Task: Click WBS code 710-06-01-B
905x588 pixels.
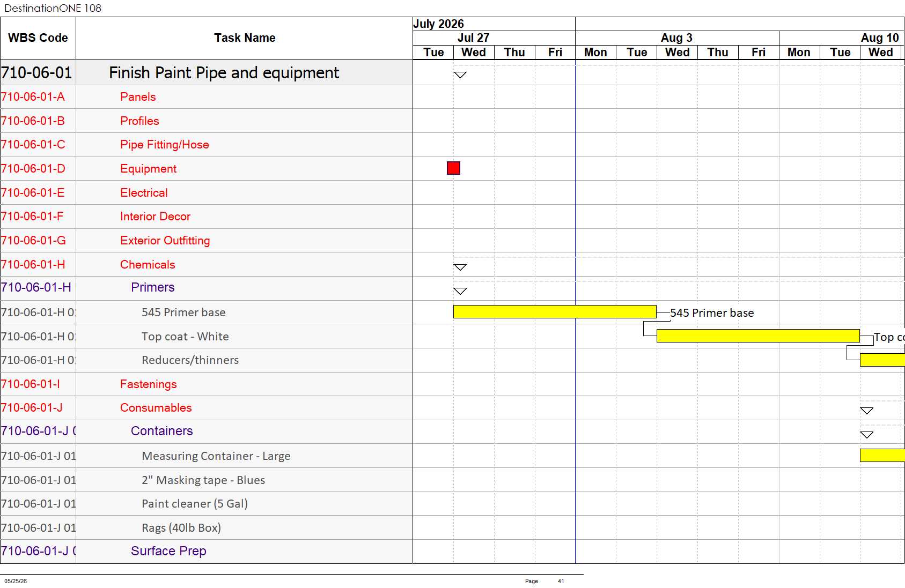Action: coord(33,121)
